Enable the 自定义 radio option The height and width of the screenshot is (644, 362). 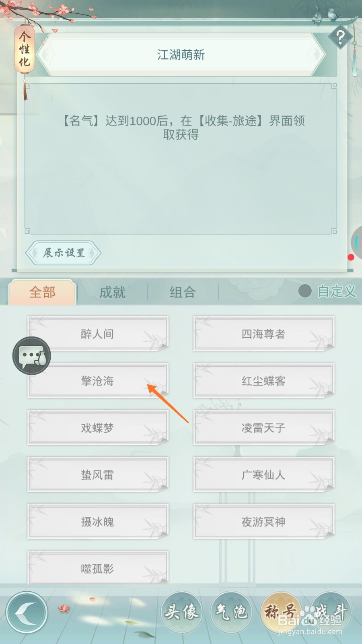click(x=327, y=291)
